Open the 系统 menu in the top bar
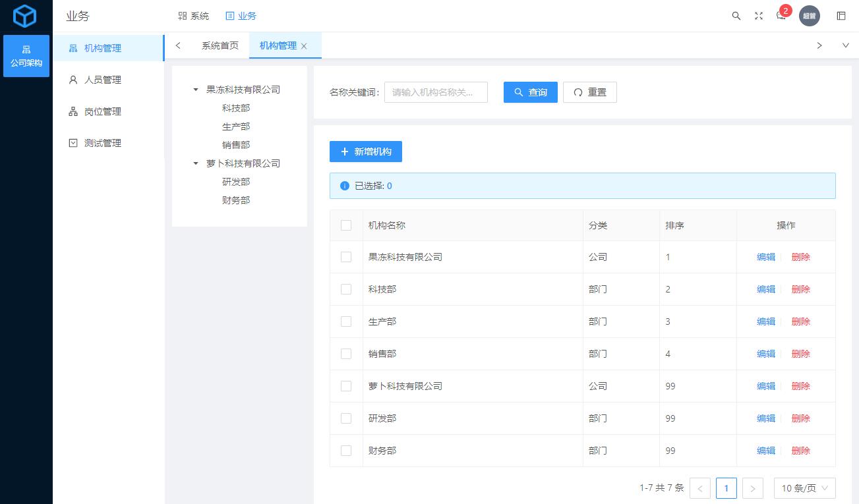This screenshot has width=859, height=504. pyautogui.click(x=193, y=16)
